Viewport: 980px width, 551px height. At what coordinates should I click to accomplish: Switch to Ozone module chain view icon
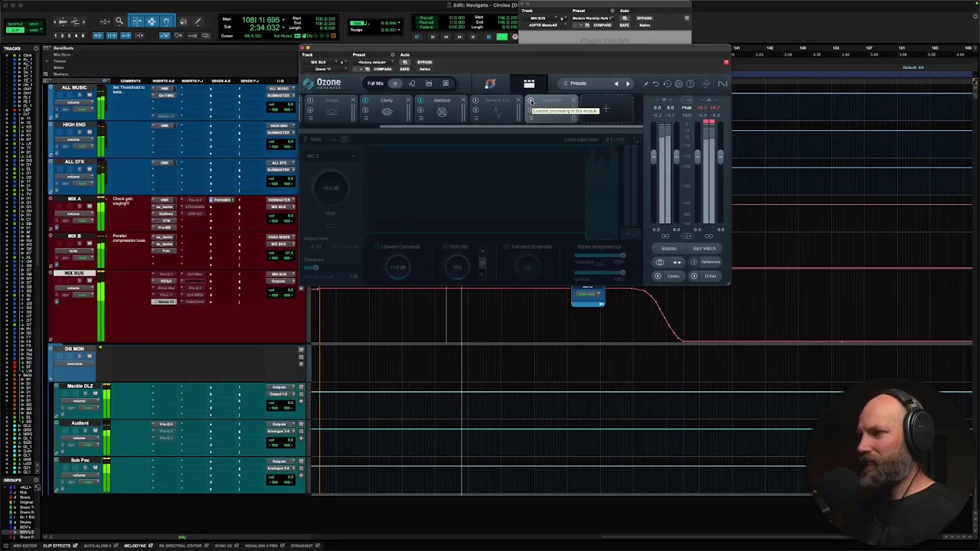[529, 83]
